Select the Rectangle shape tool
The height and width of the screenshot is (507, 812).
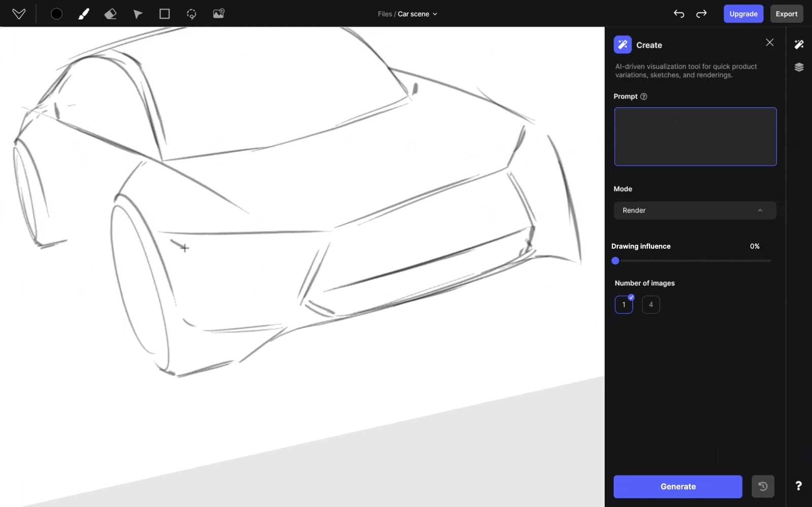click(164, 14)
